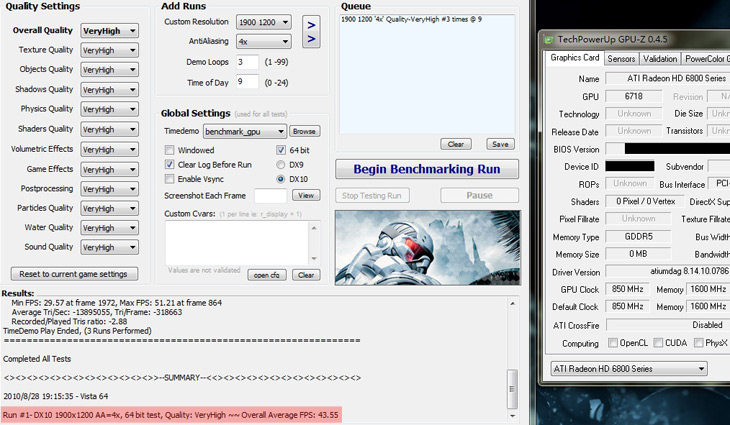Click the GPU Clock 850 MHz field

tap(628, 289)
